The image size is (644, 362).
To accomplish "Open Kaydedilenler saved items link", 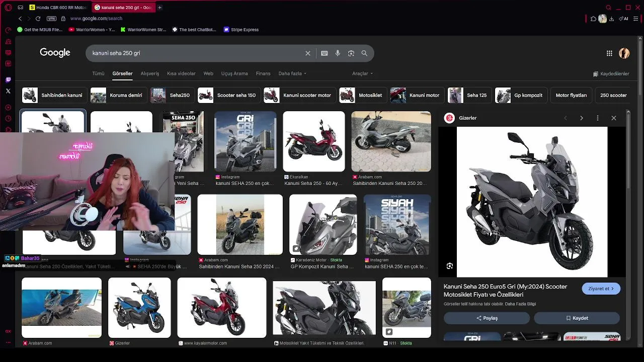I will click(x=611, y=74).
